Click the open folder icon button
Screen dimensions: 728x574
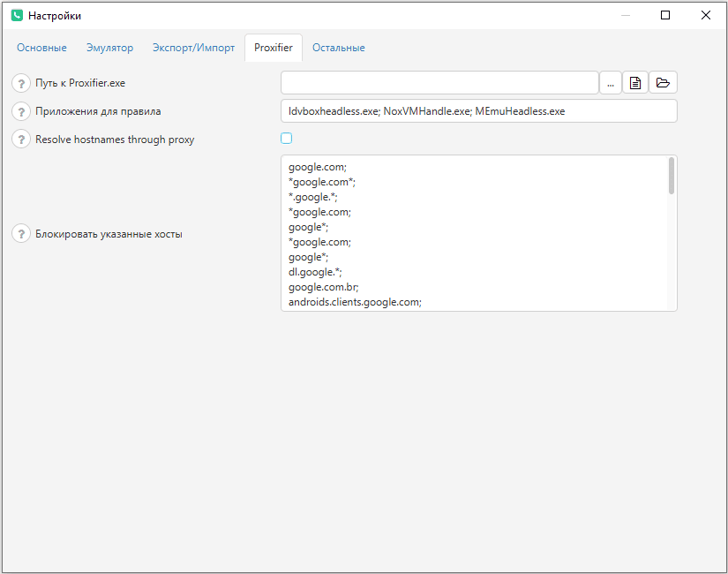(663, 83)
